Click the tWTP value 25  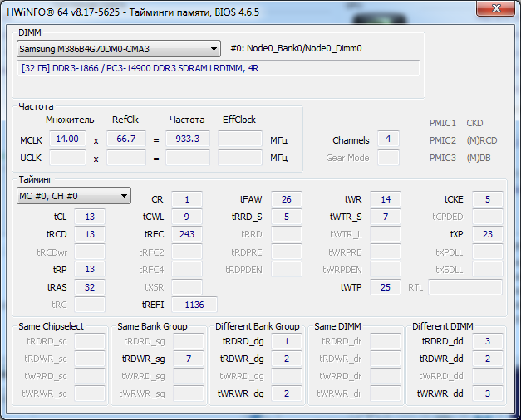click(386, 287)
